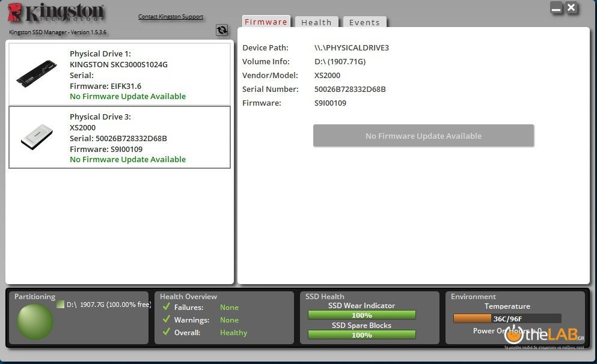This screenshot has height=364, width=597.
Task: Click the Overall green checkmark icon
Action: tap(166, 332)
